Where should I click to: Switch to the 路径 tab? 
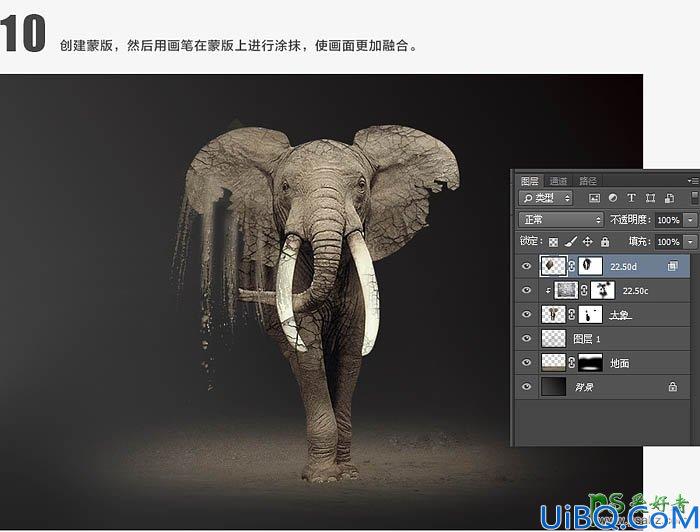pyautogui.click(x=588, y=181)
